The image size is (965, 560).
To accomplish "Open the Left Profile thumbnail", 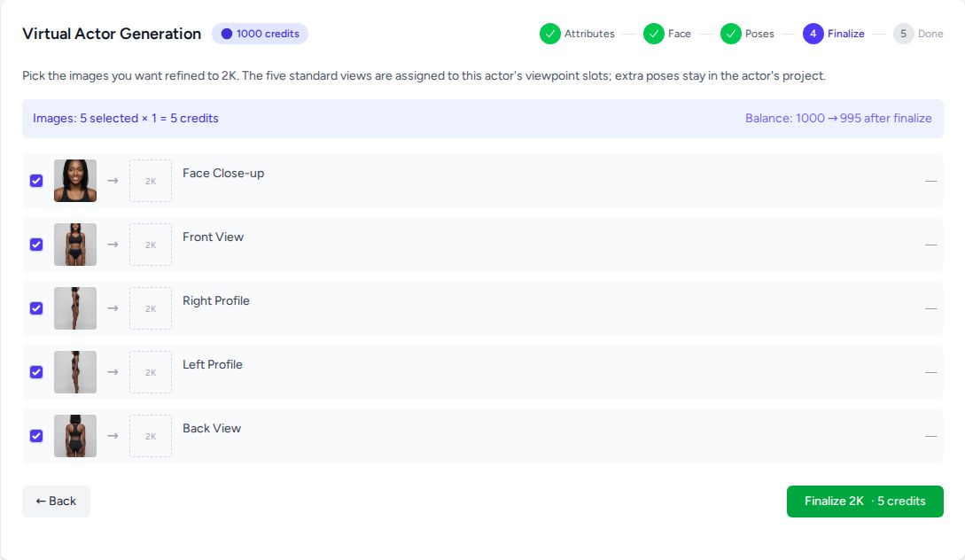I will tap(75, 372).
